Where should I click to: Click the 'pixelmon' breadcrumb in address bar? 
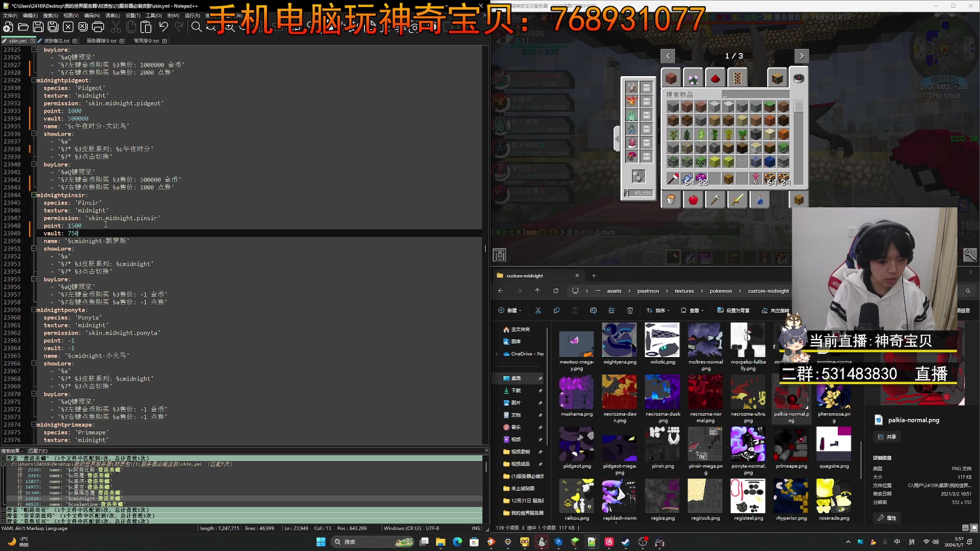[648, 291]
